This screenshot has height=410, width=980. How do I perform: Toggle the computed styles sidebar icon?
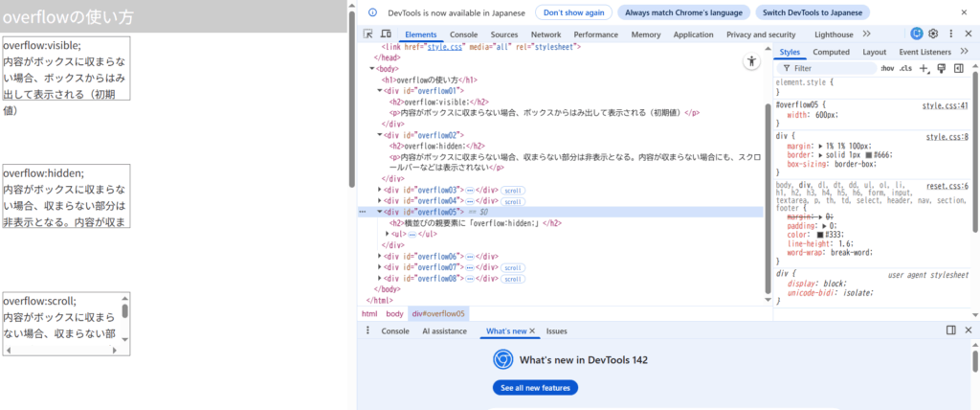pos(958,69)
